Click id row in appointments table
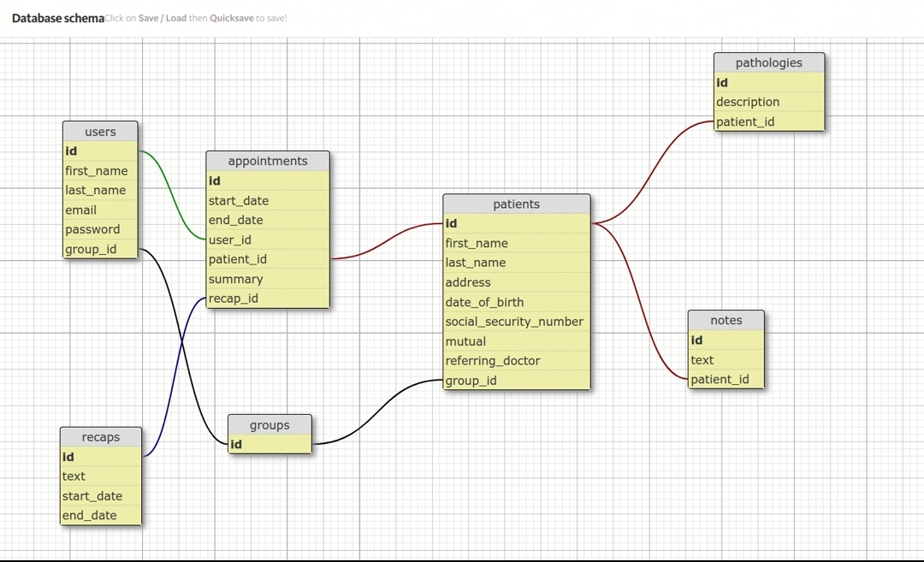 [268, 180]
